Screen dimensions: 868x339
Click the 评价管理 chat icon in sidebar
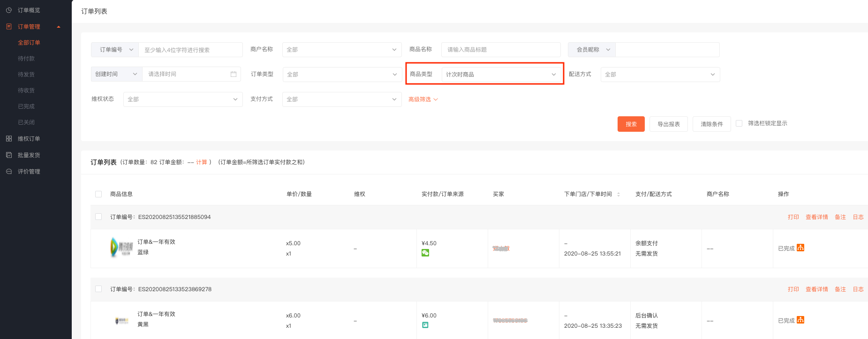coord(9,172)
